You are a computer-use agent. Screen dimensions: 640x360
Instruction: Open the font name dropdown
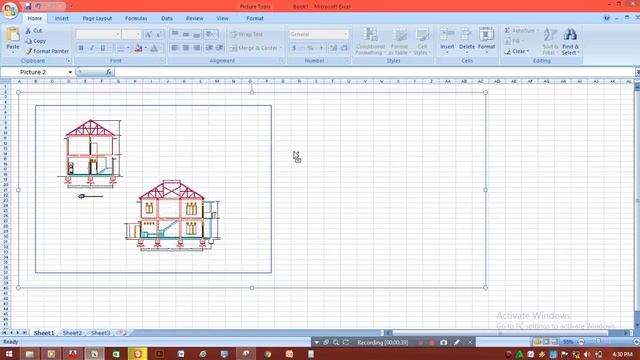pyautogui.click(x=118, y=34)
